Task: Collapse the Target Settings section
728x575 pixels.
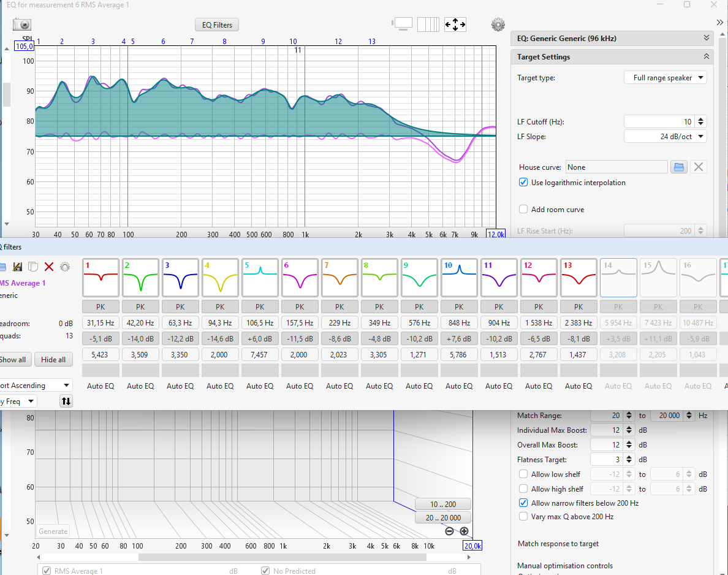Action: (707, 57)
